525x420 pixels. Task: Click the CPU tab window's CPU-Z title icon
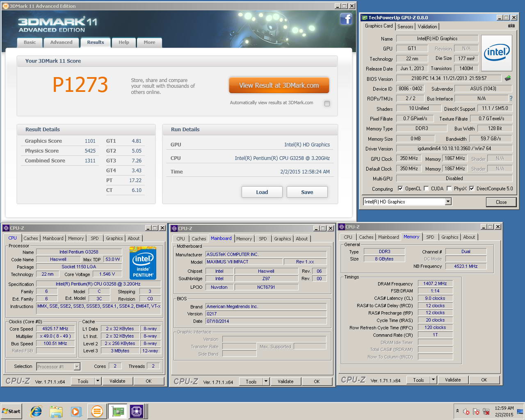tap(6, 228)
